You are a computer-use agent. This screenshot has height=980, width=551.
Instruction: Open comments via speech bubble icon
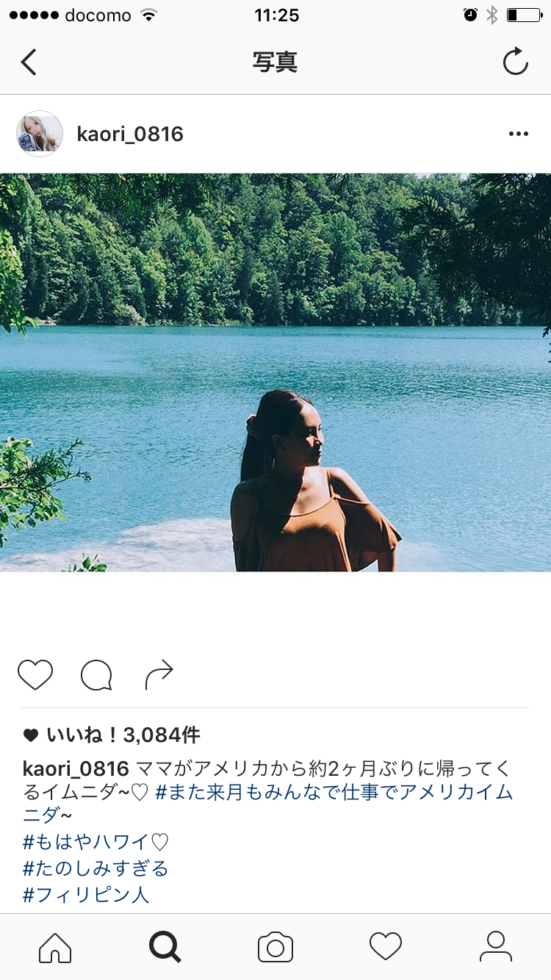coord(96,675)
